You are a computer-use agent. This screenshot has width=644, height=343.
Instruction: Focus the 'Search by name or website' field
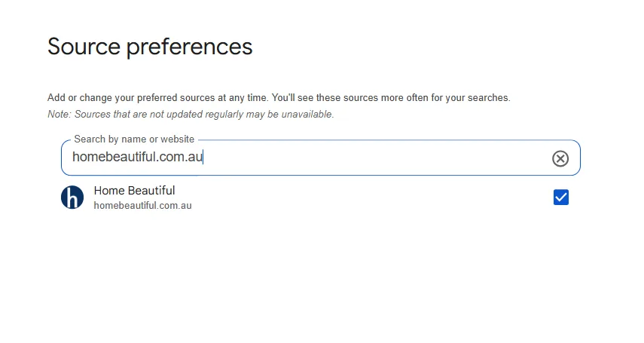click(x=316, y=158)
